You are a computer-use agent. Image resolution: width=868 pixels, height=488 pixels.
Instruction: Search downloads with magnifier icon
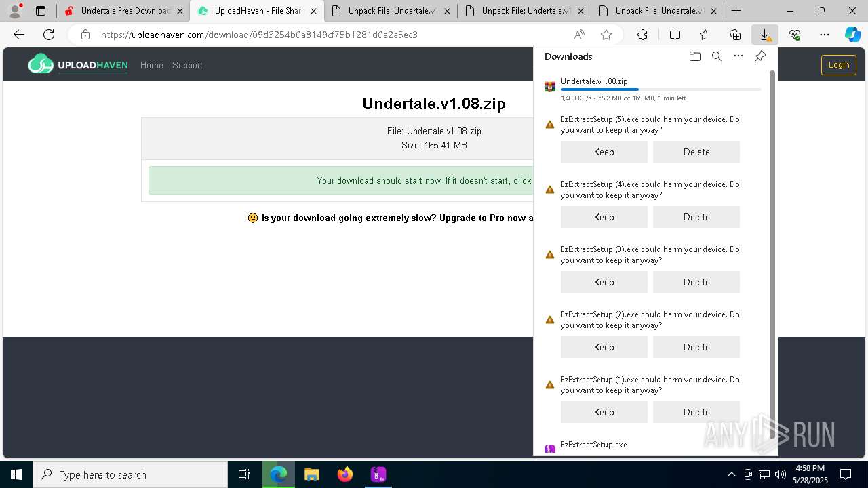[x=716, y=56]
